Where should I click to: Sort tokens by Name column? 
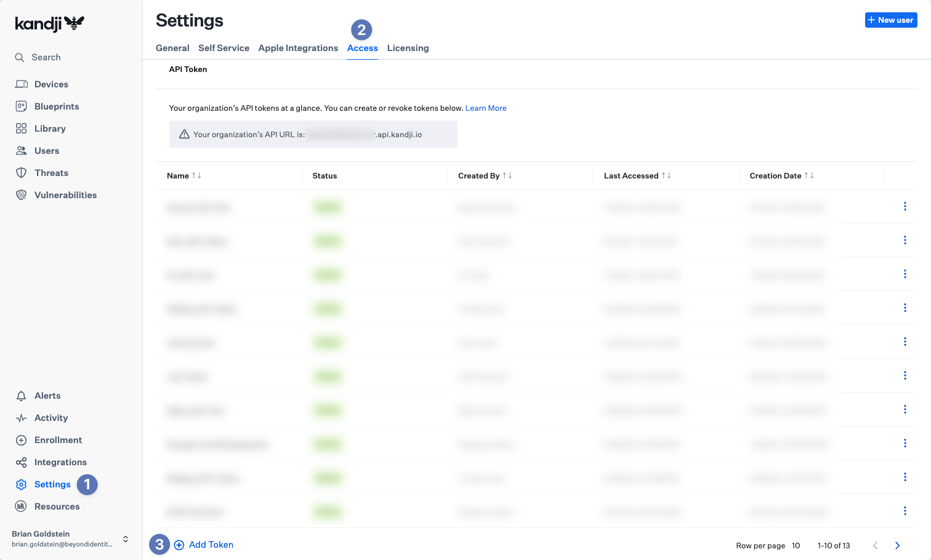[x=196, y=175]
